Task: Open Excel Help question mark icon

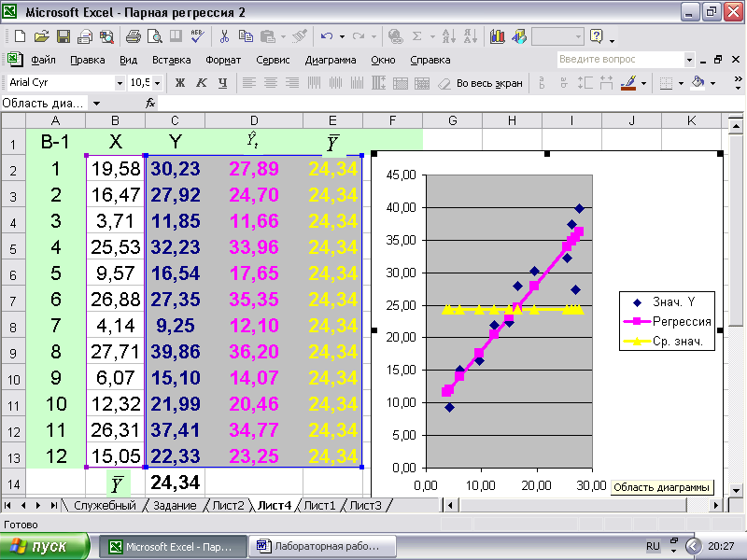Action: point(596,36)
